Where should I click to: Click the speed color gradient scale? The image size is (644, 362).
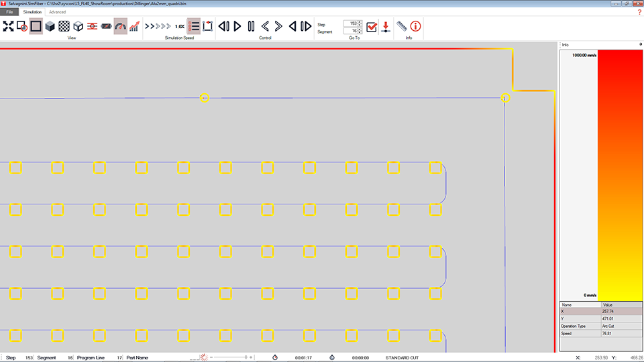[x=620, y=175]
